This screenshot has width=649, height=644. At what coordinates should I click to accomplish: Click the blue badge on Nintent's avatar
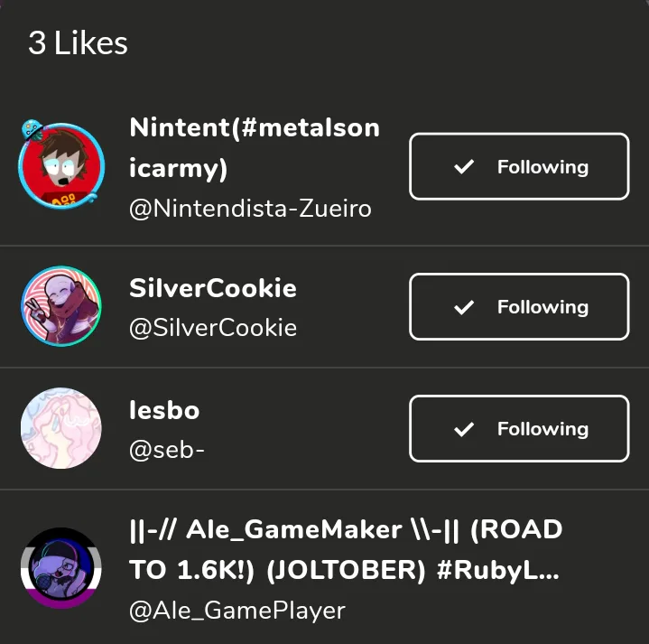tap(32, 130)
